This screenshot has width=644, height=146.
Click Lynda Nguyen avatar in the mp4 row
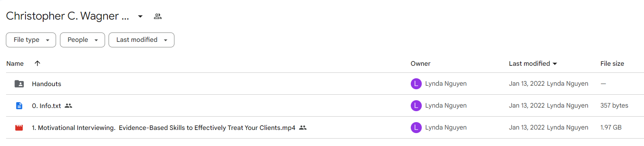416,128
